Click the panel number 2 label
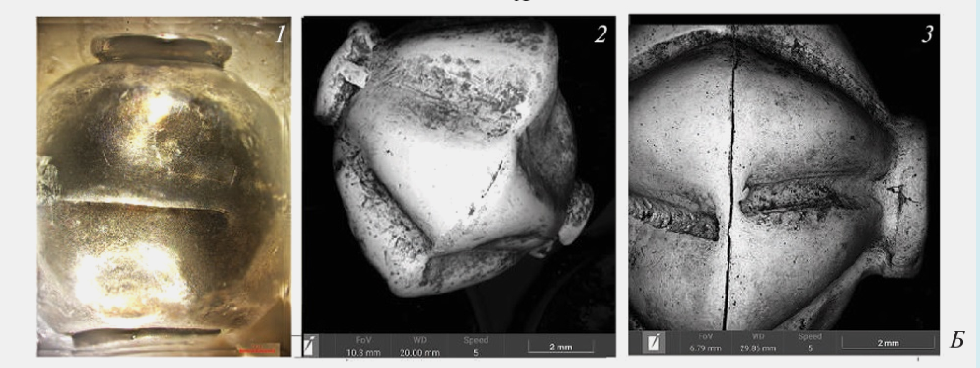This screenshot has height=368, width=980. pos(600,34)
